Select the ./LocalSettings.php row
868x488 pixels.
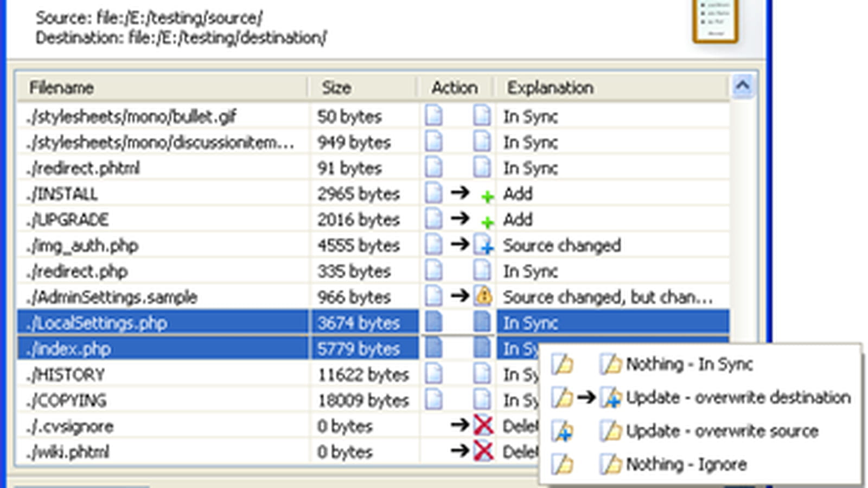coord(373,323)
